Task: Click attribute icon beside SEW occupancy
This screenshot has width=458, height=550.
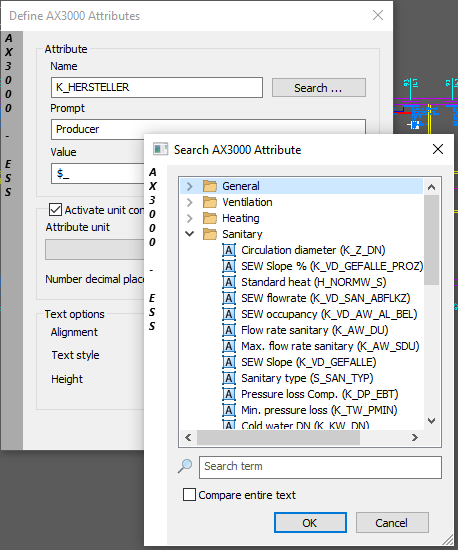Action: pyautogui.click(x=229, y=314)
